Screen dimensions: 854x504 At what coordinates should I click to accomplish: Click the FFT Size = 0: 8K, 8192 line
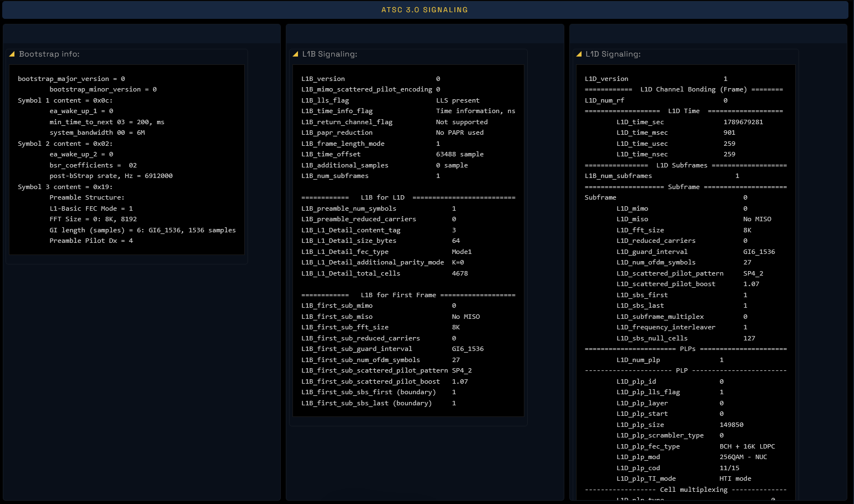pyautogui.click(x=93, y=219)
